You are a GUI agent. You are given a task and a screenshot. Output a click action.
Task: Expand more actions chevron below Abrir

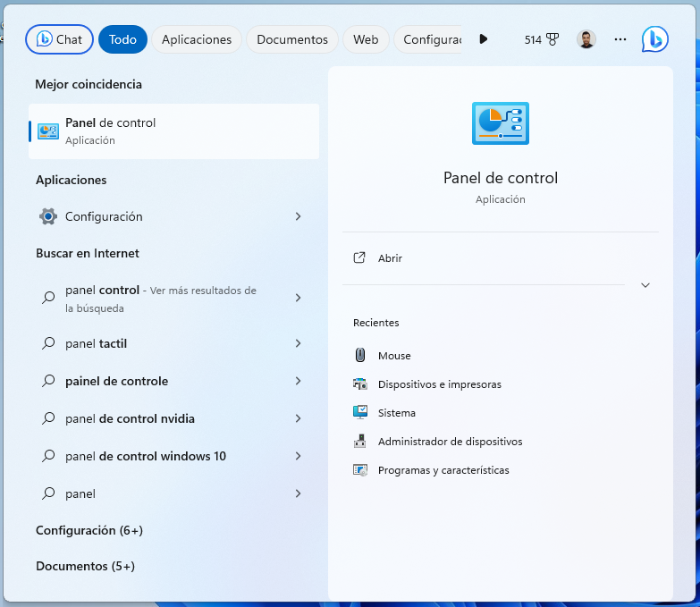(645, 285)
